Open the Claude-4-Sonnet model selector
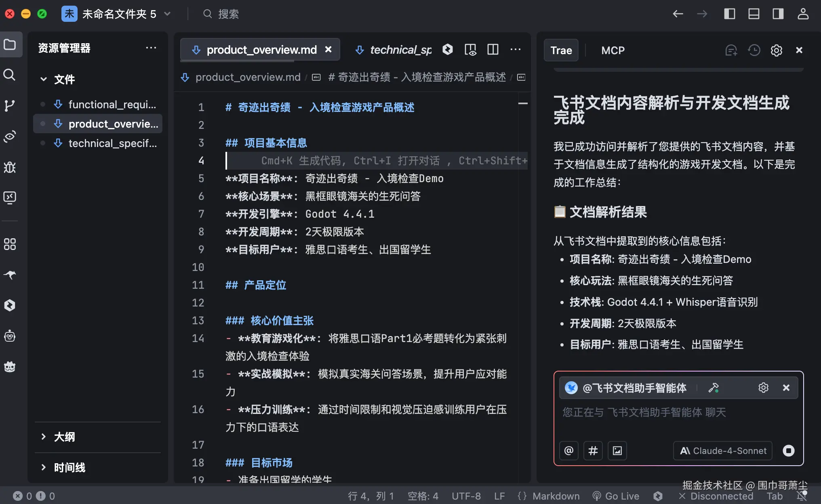821x504 pixels. pyautogui.click(x=722, y=451)
